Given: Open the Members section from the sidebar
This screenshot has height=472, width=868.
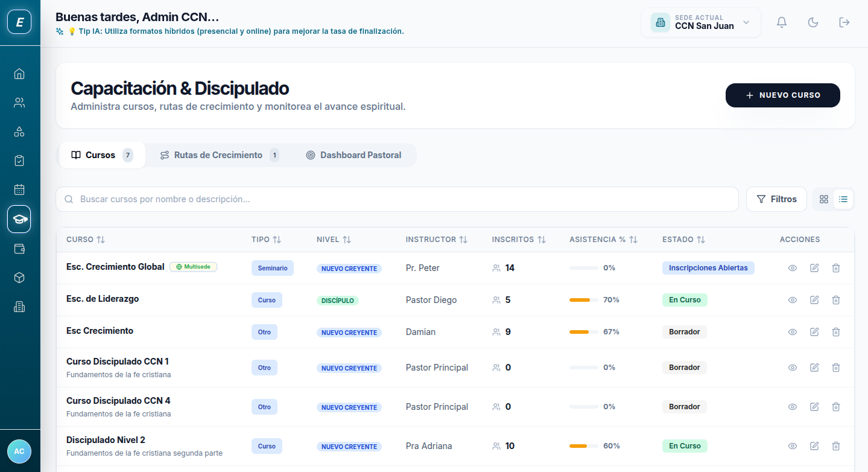Looking at the screenshot, I should coord(19,102).
